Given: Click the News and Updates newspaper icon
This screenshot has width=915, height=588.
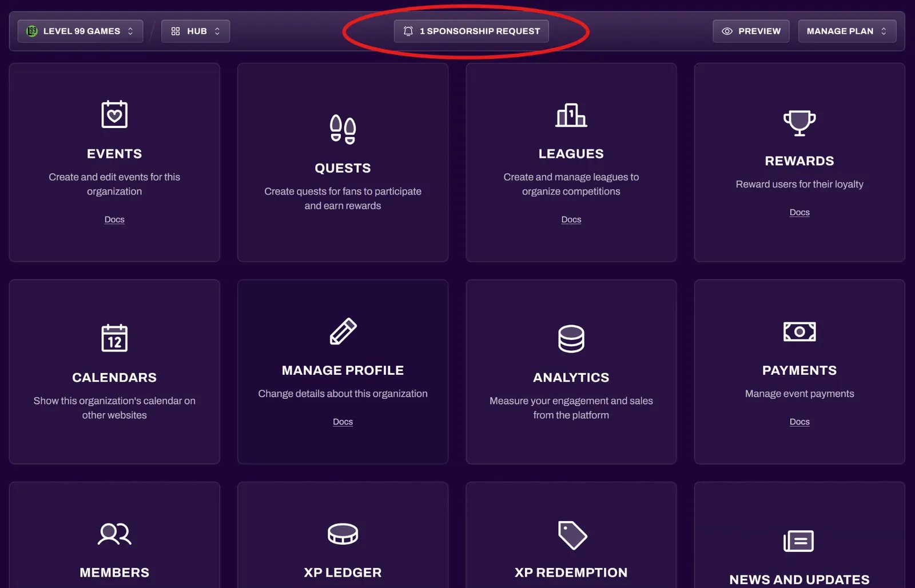Looking at the screenshot, I should [798, 541].
